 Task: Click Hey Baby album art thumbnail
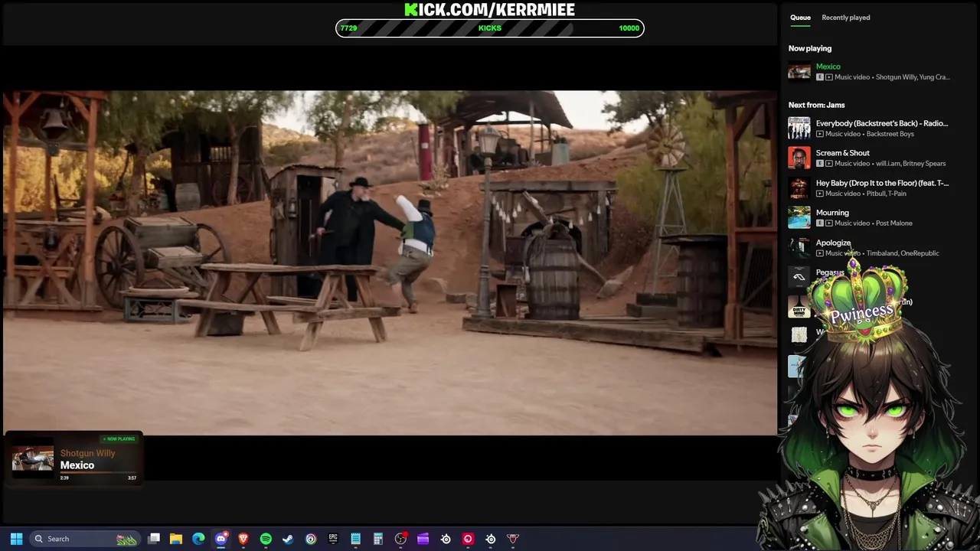pyautogui.click(x=799, y=187)
